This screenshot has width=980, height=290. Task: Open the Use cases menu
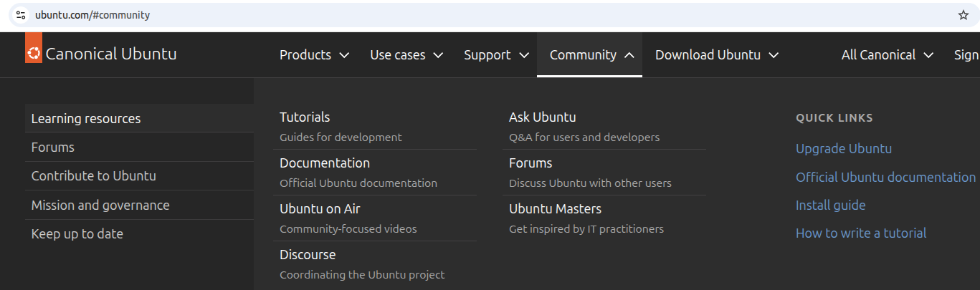[x=406, y=55]
